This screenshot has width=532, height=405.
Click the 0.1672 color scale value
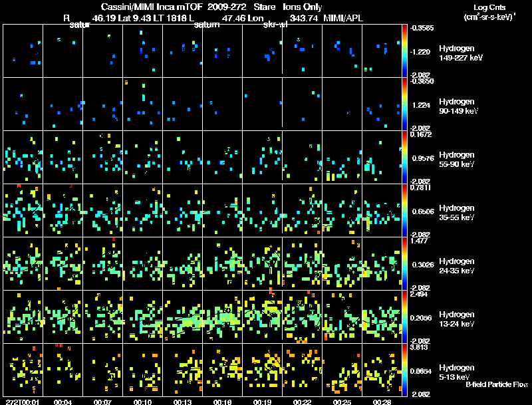click(421, 134)
